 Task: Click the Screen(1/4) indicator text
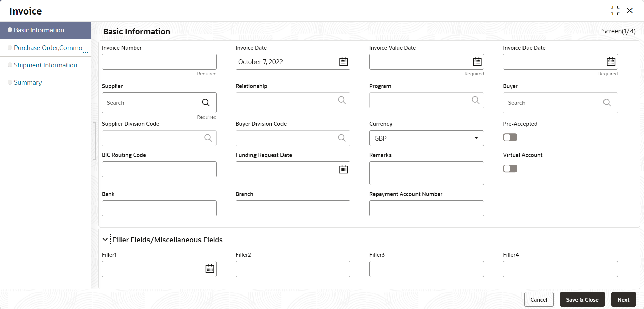(x=619, y=31)
